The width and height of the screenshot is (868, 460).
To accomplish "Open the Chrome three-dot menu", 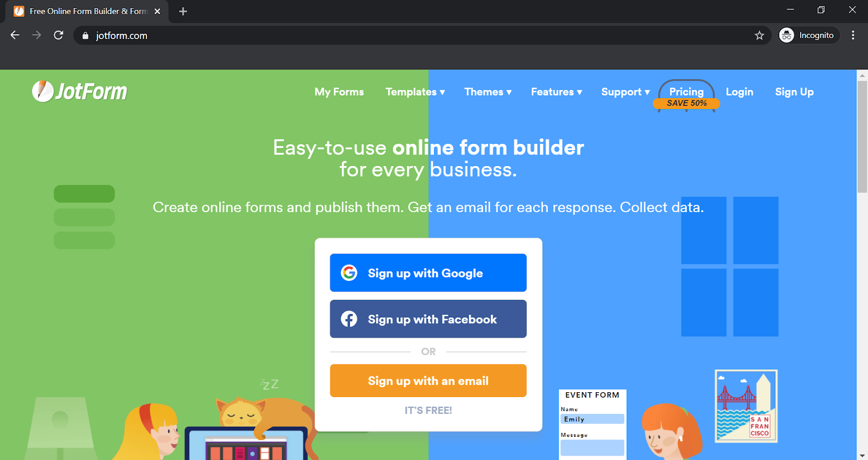I will (x=853, y=35).
